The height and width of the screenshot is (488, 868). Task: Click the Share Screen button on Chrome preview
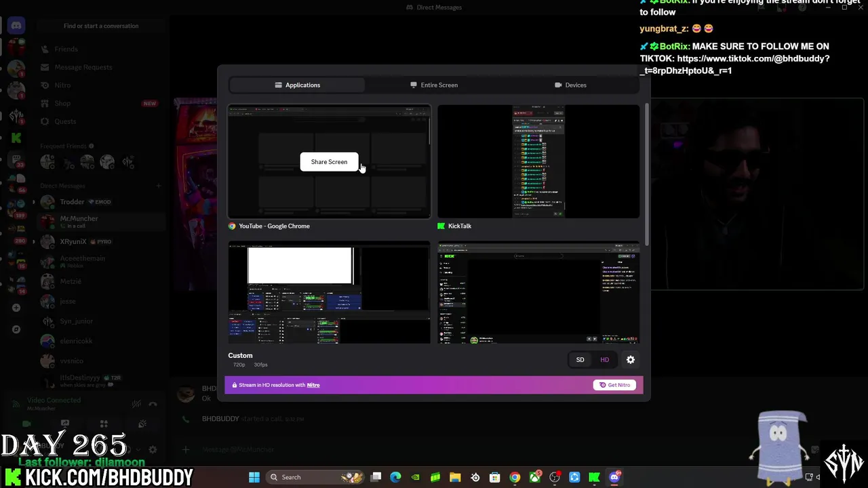pos(329,162)
